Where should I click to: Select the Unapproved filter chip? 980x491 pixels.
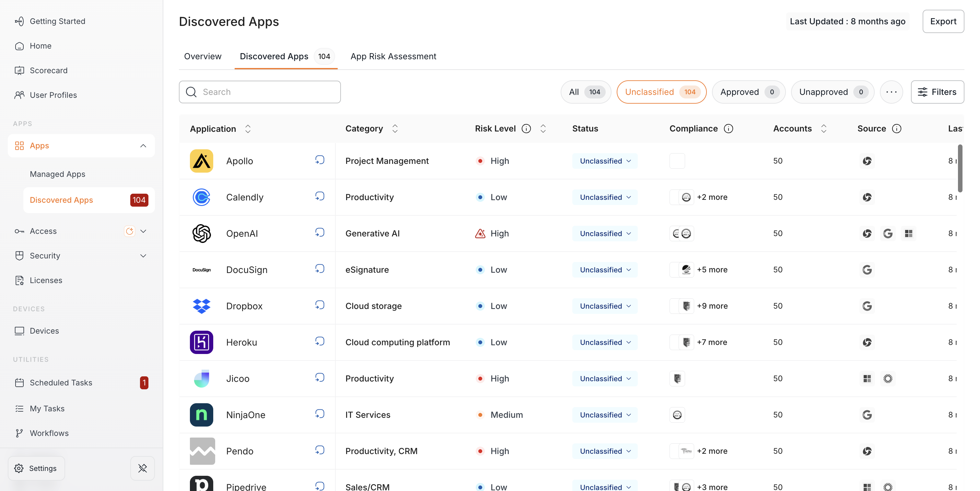pos(833,92)
